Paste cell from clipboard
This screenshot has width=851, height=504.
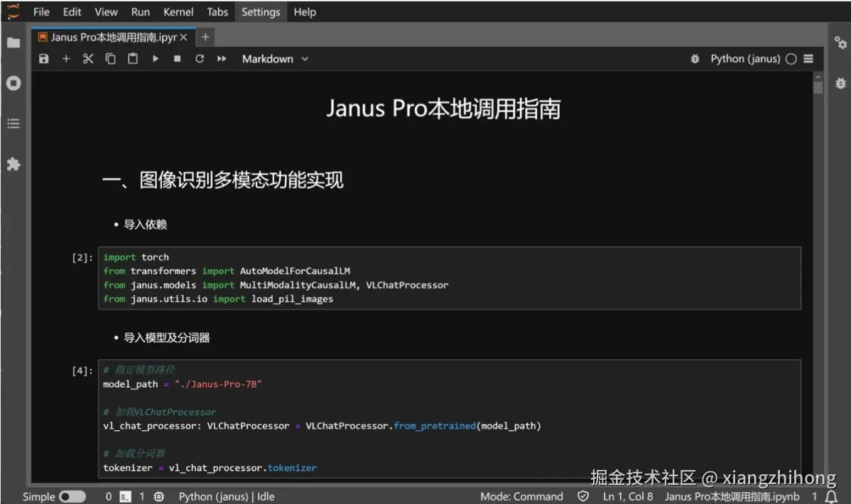(132, 59)
